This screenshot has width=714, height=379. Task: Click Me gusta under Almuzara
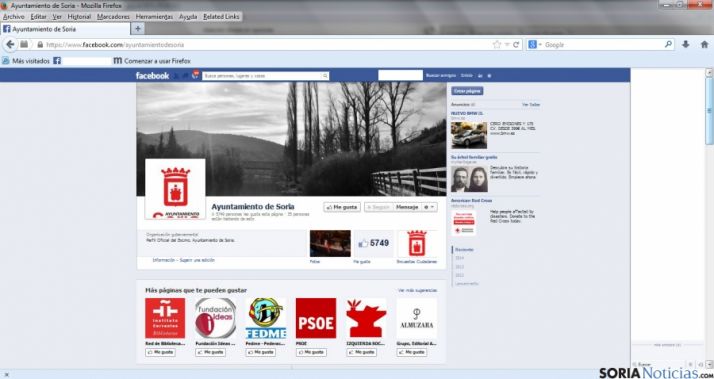tap(412, 353)
